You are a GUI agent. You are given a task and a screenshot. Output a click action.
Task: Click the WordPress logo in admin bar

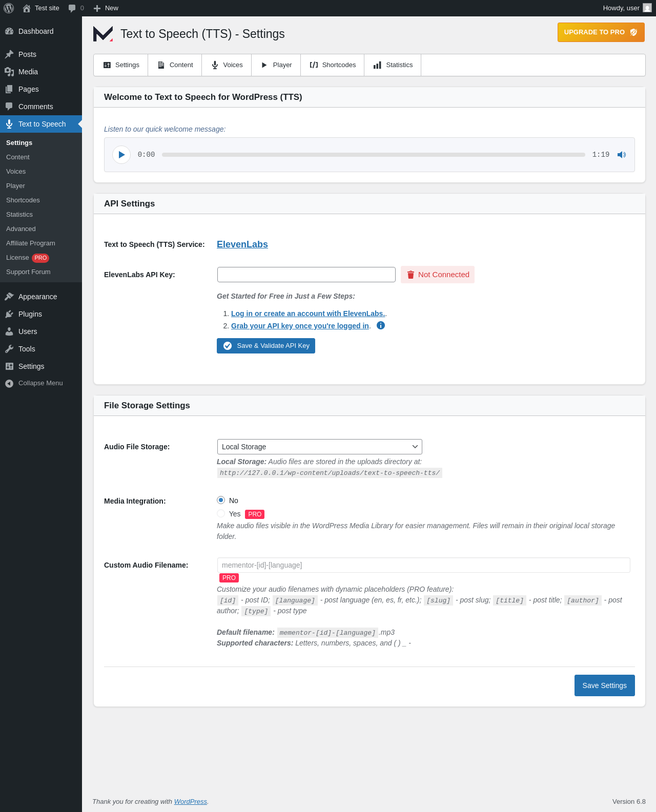(9, 8)
